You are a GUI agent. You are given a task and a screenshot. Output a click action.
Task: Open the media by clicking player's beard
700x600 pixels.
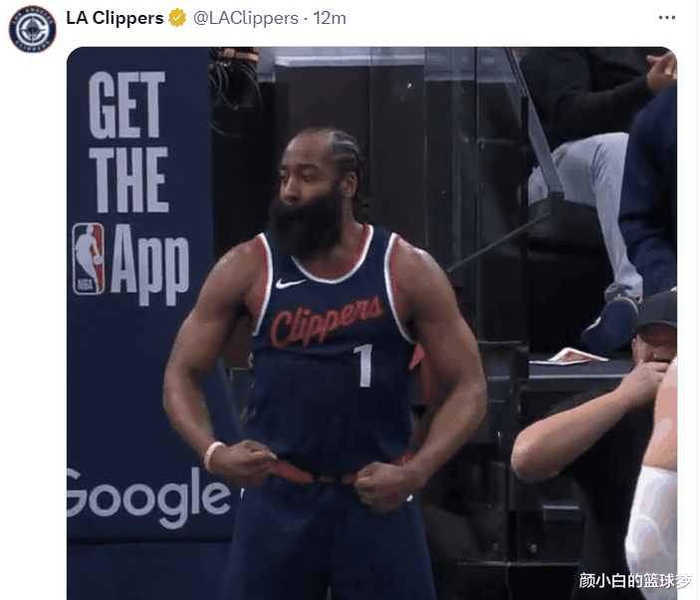[x=307, y=225]
